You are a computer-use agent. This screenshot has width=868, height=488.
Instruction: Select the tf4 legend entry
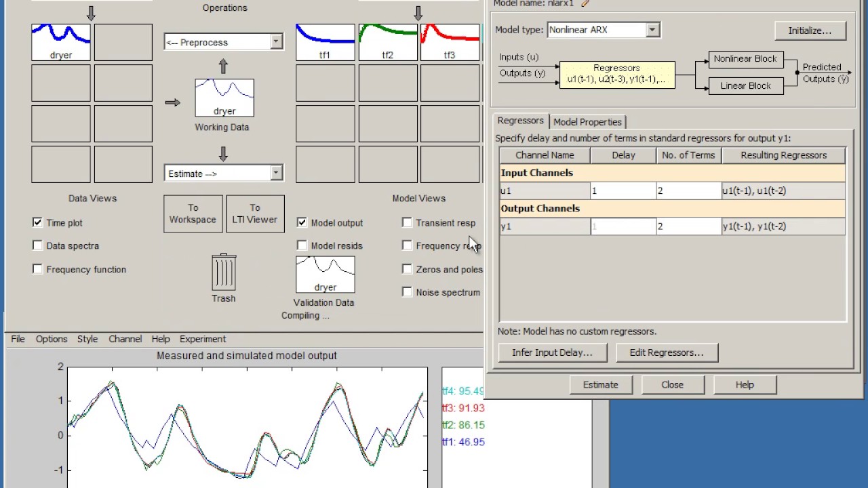(463, 391)
